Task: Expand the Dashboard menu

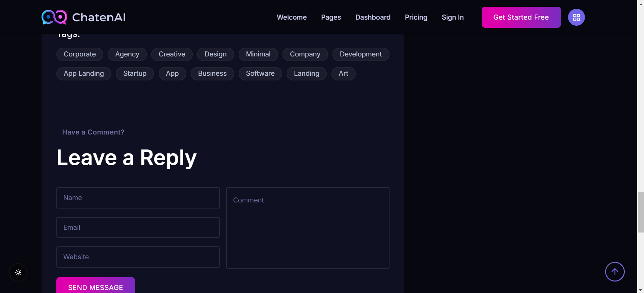Action: (373, 17)
